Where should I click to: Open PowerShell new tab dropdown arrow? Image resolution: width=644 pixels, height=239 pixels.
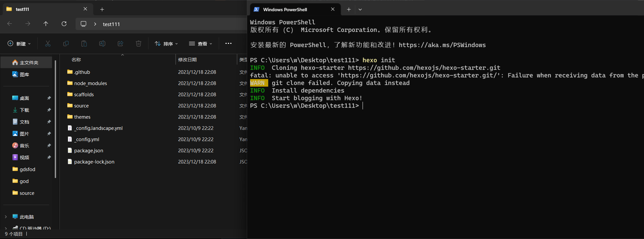(x=360, y=10)
